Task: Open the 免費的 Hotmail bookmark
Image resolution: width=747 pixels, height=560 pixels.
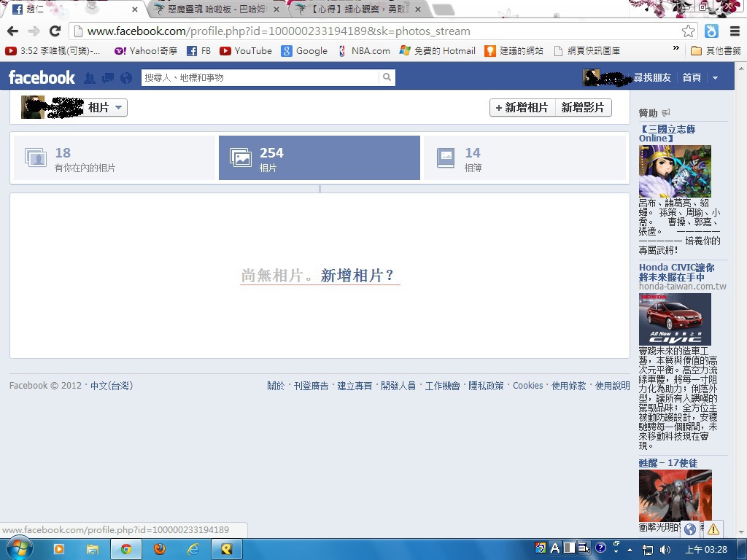Action: coord(438,51)
